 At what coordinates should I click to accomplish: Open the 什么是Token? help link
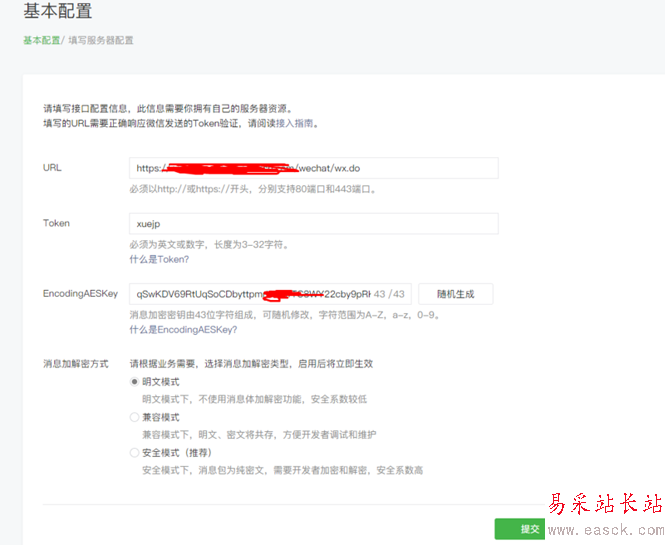[x=159, y=259]
